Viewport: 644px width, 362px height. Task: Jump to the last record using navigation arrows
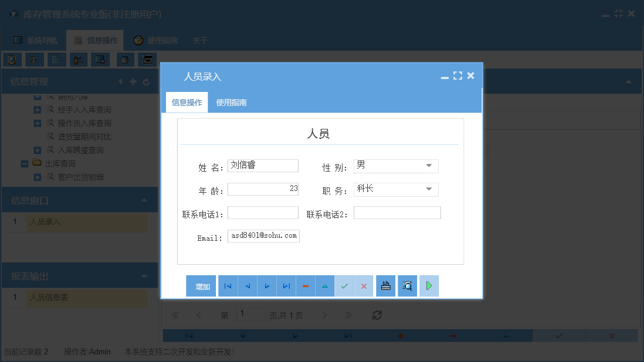click(x=286, y=286)
